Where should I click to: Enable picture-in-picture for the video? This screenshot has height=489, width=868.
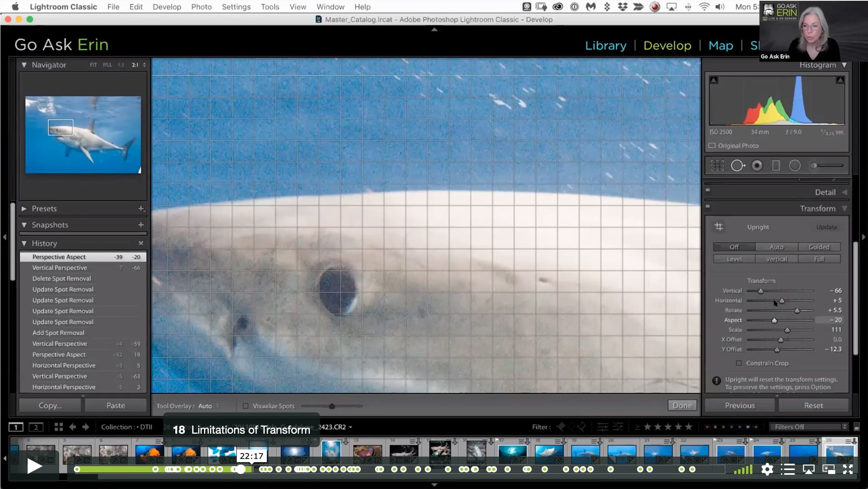(829, 469)
